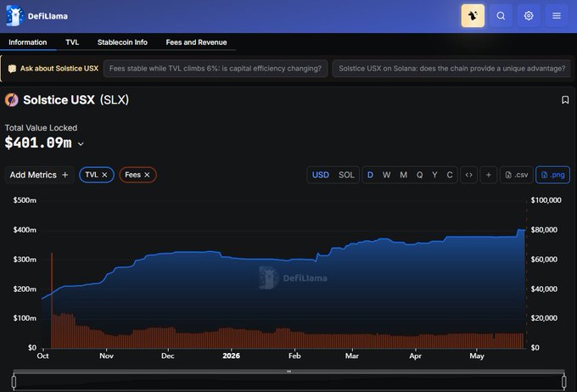Select USD denomination

point(321,175)
